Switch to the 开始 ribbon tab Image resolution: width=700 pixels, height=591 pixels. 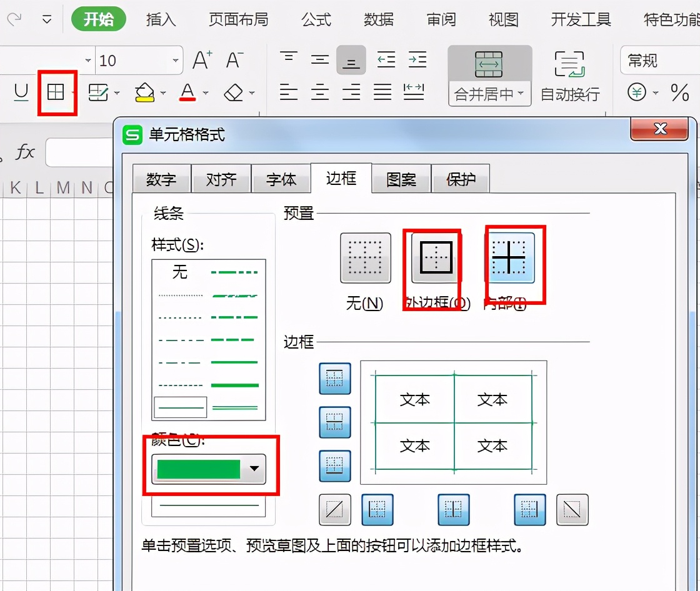(x=99, y=19)
